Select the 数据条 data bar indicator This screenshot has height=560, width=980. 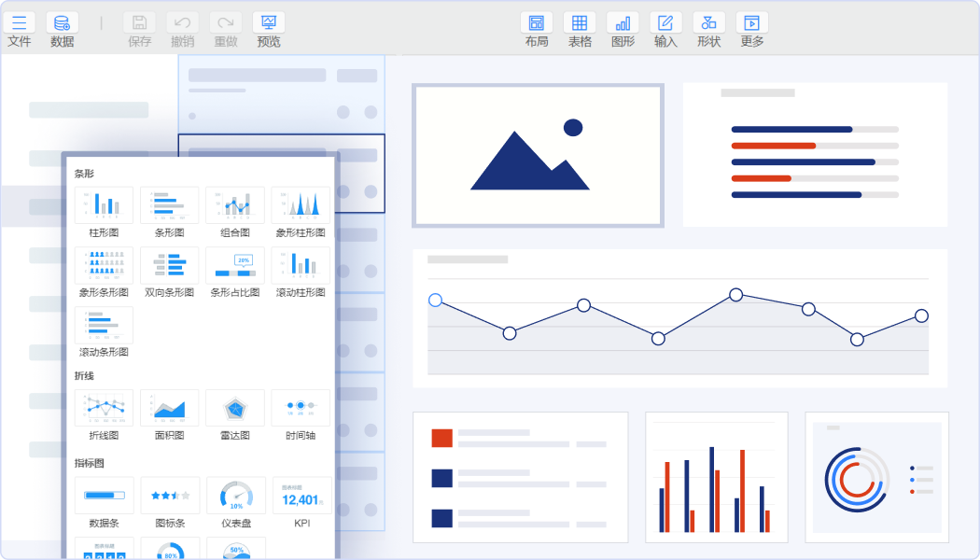click(x=104, y=496)
